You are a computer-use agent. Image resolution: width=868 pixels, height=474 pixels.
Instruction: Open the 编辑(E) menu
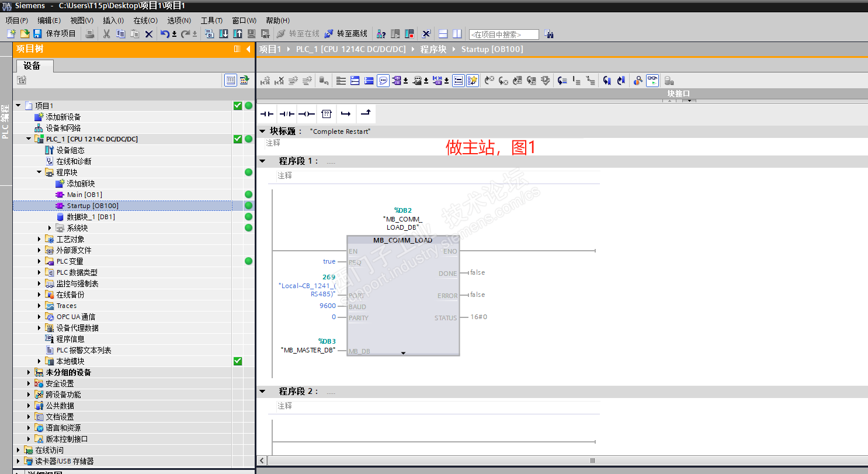(49, 20)
